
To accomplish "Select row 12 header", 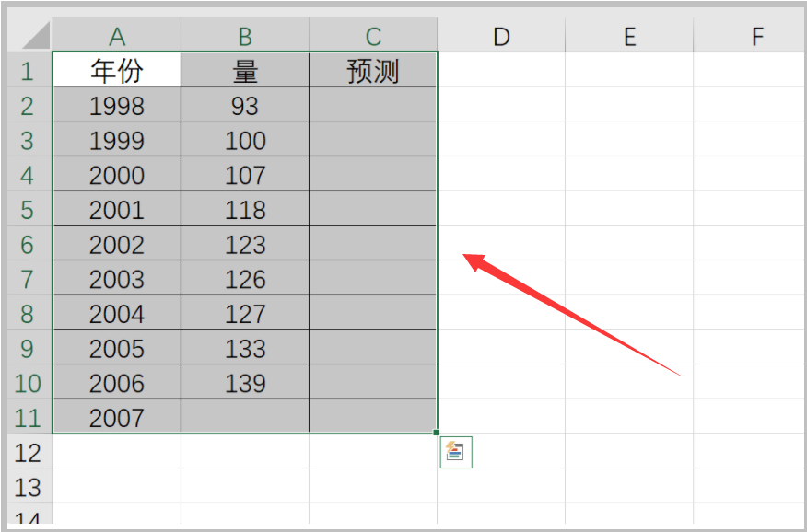I will [29, 451].
